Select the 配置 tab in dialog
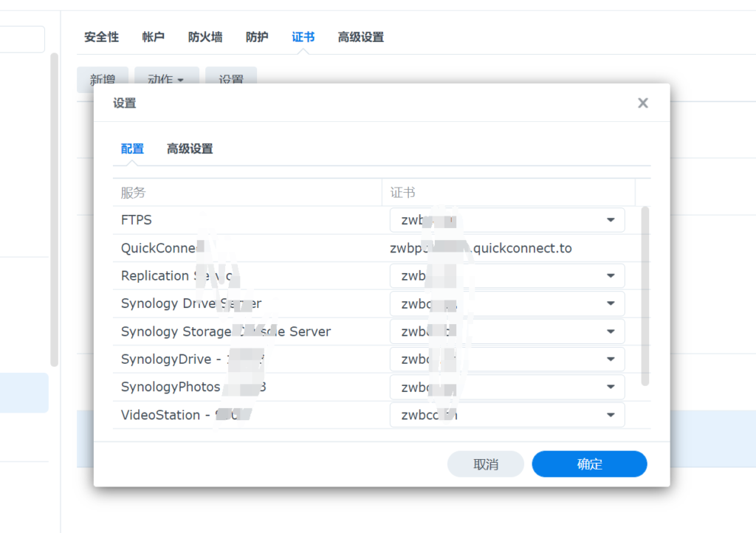756x533 pixels. tap(132, 149)
